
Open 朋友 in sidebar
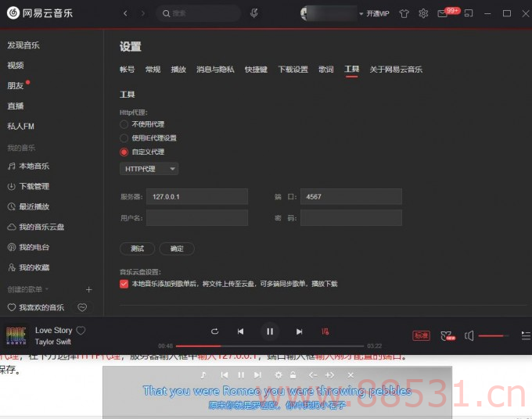[16, 85]
